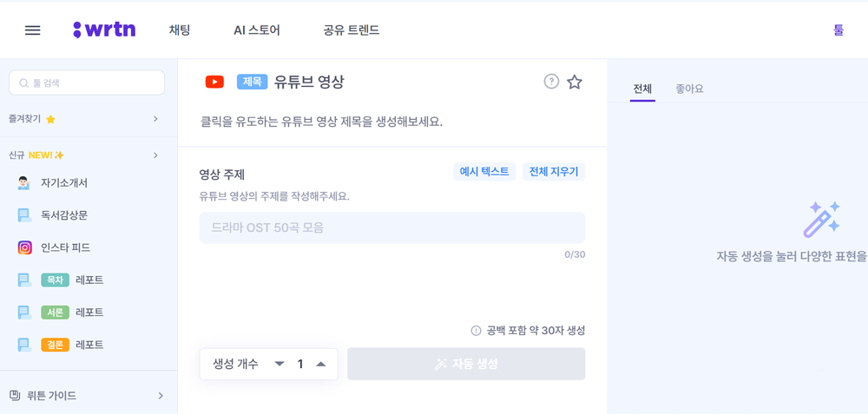Click the YouTube icon beside the title
This screenshot has height=415, width=868.
214,82
